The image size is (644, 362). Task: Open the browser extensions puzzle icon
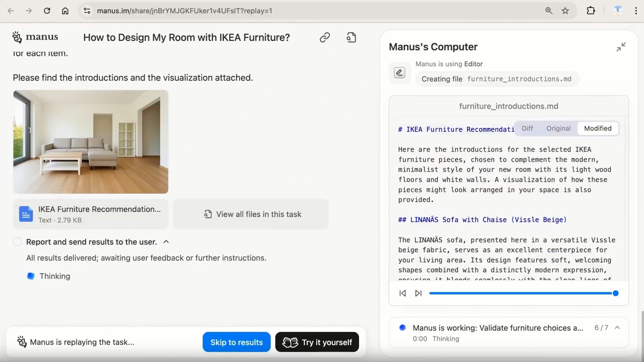point(591,11)
